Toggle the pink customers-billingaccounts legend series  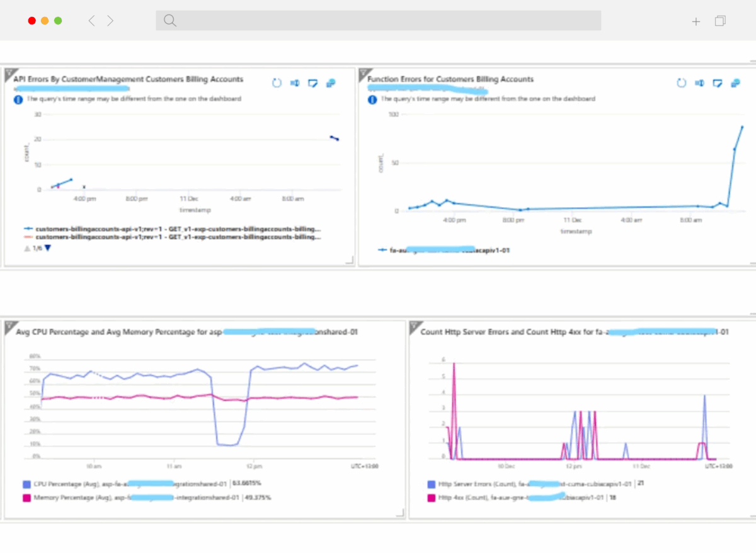[x=176, y=237]
